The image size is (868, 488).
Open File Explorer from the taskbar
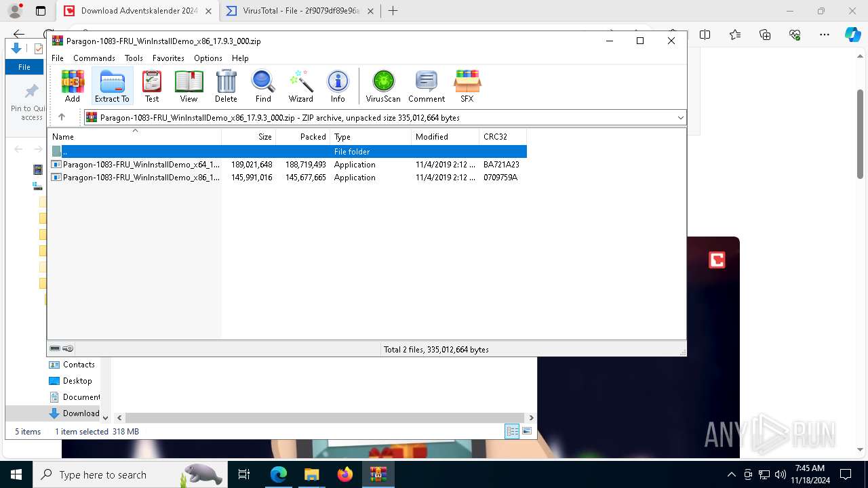click(x=312, y=474)
